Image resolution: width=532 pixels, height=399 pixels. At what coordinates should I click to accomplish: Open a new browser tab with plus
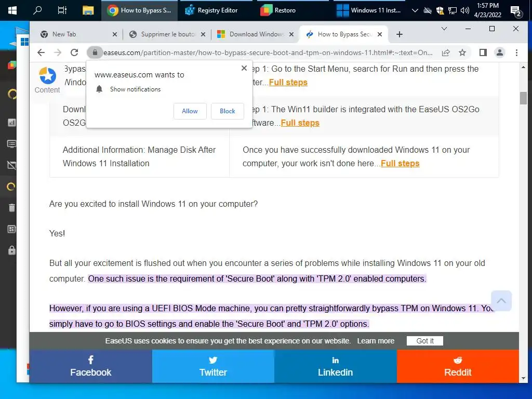tap(400, 34)
